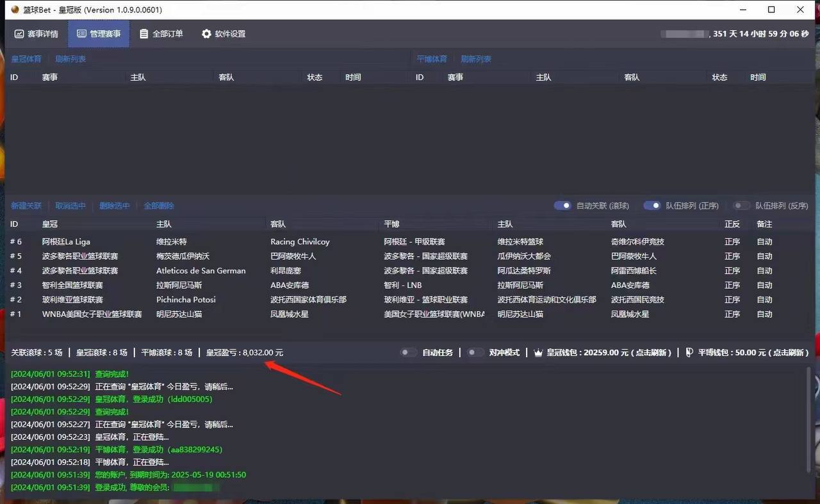The image size is (820, 504).
Task: Click the 管理赛事 list icon
Action: 81,34
